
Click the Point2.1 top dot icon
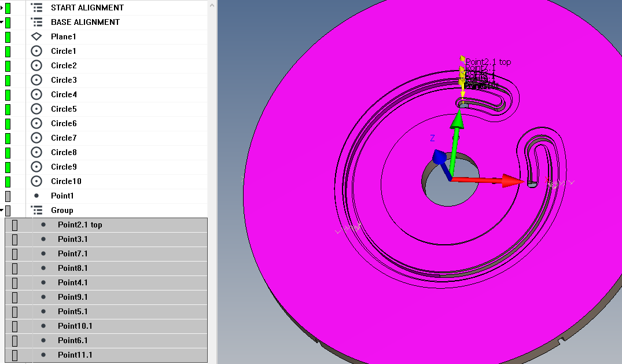click(x=43, y=225)
